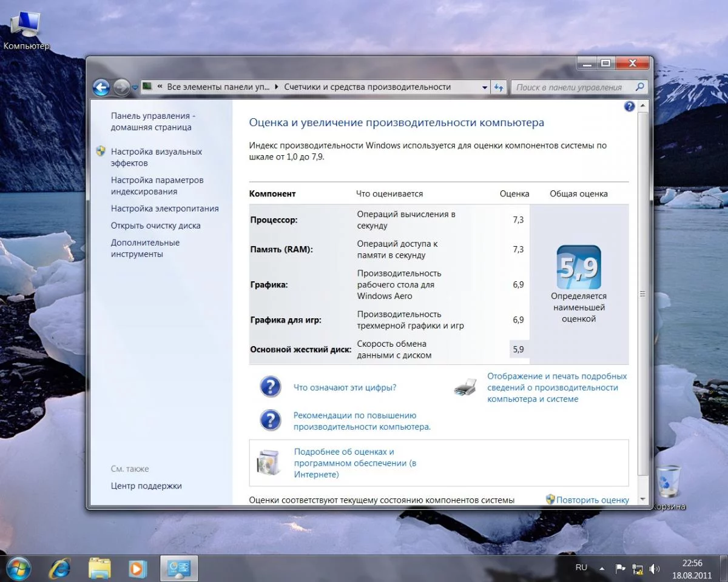Image resolution: width=728 pixels, height=582 pixels.
Task: Expand the address bar history dropdown
Action: pyautogui.click(x=485, y=87)
